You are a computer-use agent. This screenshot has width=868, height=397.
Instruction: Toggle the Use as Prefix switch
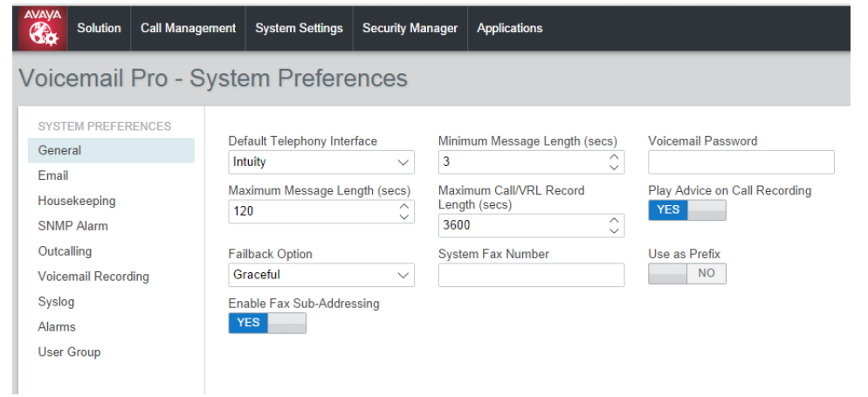[x=687, y=273]
